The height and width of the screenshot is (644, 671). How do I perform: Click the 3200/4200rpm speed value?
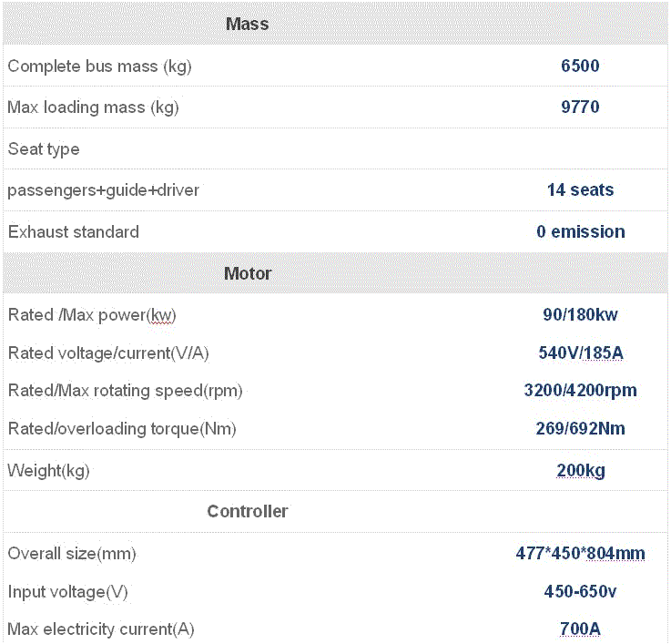[581, 391]
